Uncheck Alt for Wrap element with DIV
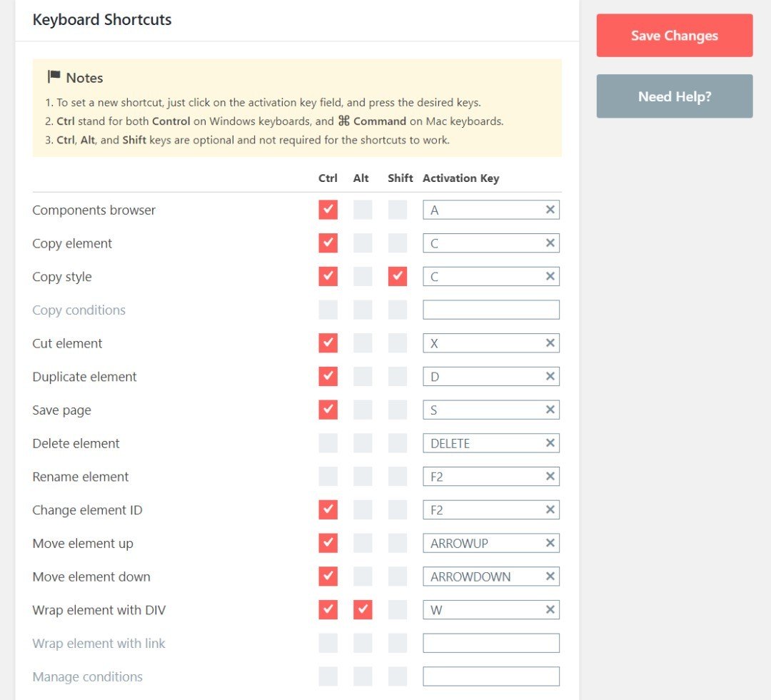Image resolution: width=771 pixels, height=700 pixels. click(x=363, y=610)
